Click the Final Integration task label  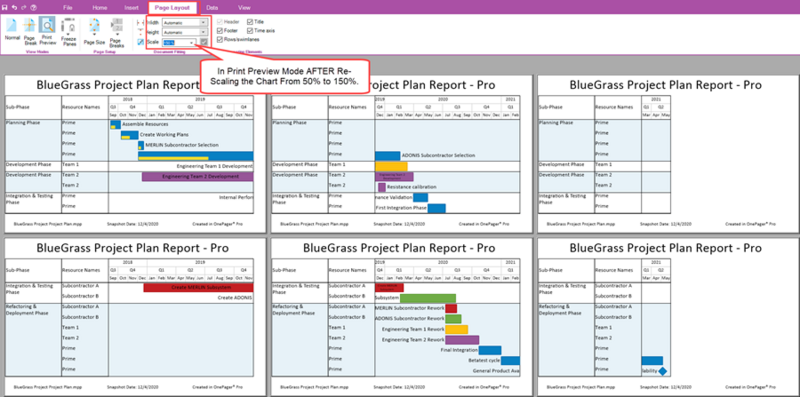point(459,350)
